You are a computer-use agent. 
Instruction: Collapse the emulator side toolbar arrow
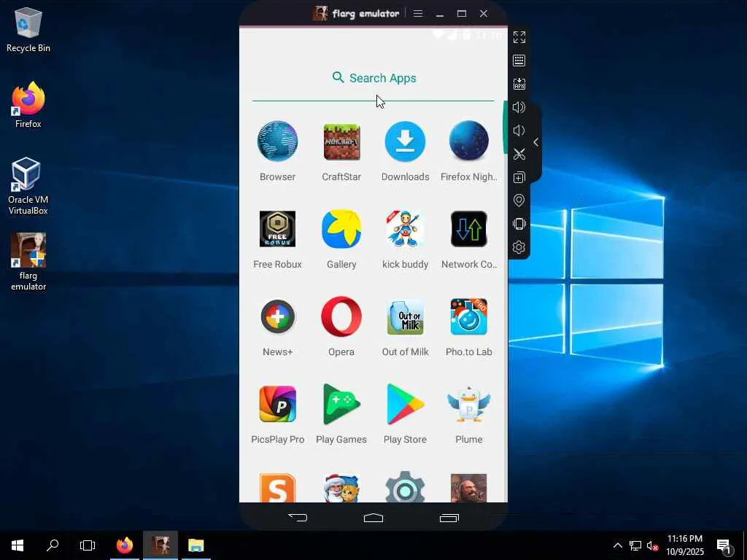[x=536, y=142]
